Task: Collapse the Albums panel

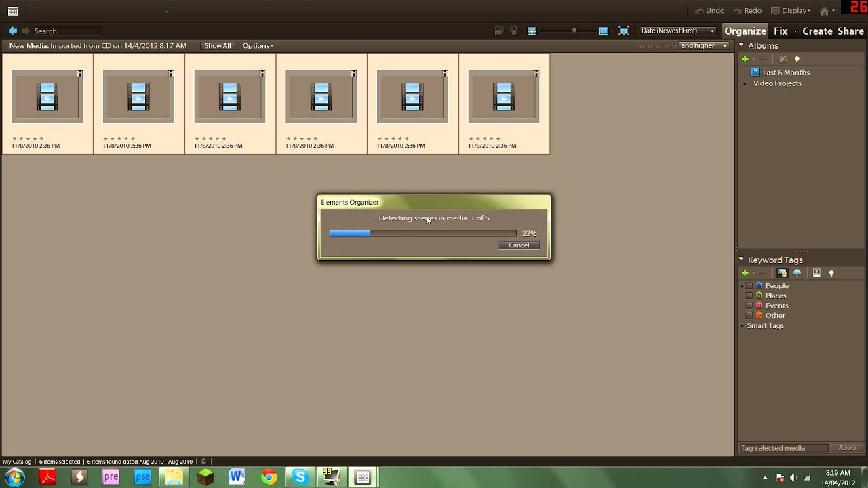Action: [x=741, y=45]
